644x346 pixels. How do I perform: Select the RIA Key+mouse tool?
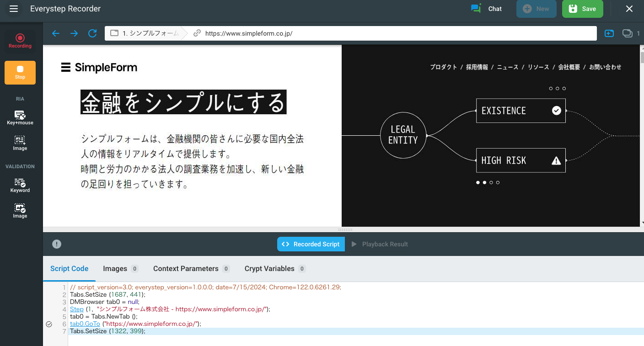pyautogui.click(x=20, y=117)
